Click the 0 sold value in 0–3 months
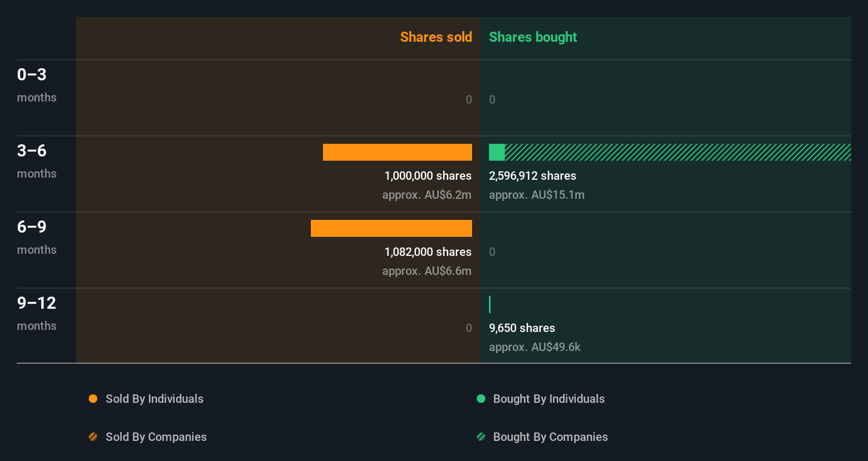The height and width of the screenshot is (461, 868). (x=469, y=99)
